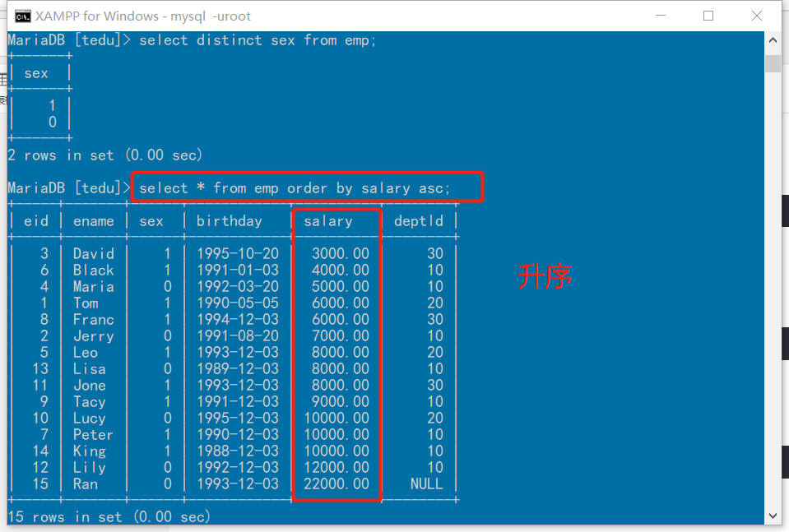Screen dimensions: 789x532
Task: Click the birthday '1989-12-03'
Action: 238,368
